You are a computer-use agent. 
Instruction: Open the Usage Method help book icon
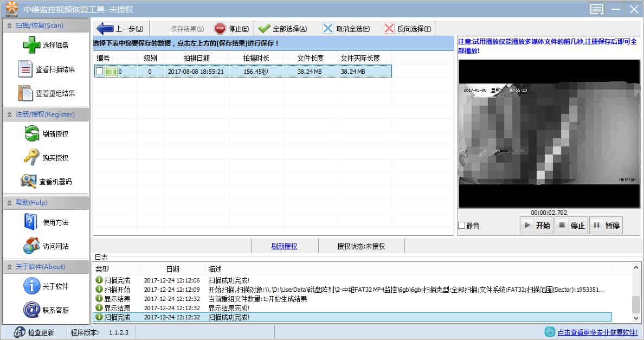pos(31,222)
